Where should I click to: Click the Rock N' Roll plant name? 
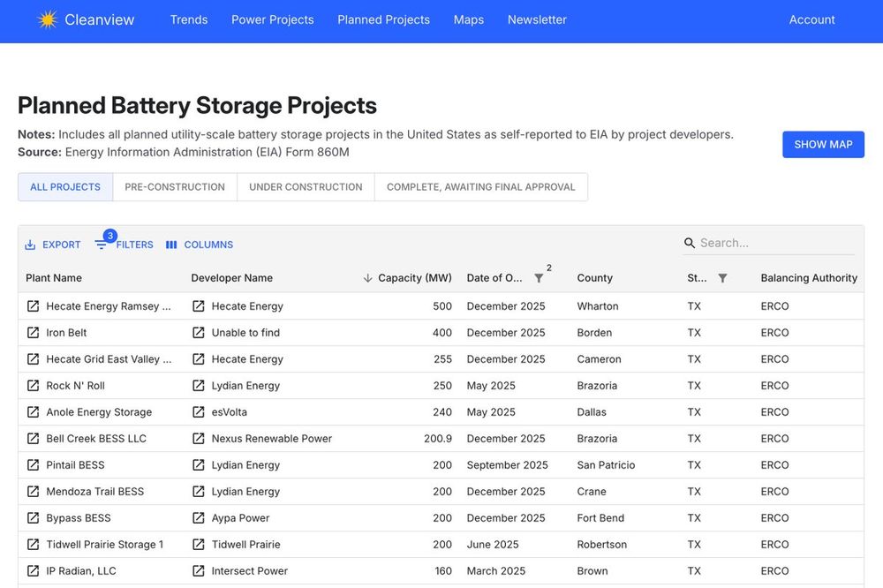click(x=75, y=385)
